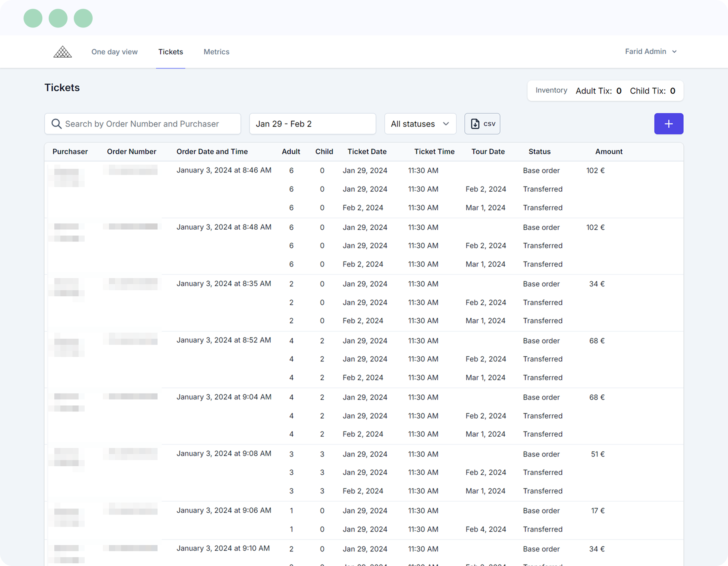Image resolution: width=728 pixels, height=566 pixels.
Task: Switch to the Tickets tab
Action: click(x=171, y=52)
